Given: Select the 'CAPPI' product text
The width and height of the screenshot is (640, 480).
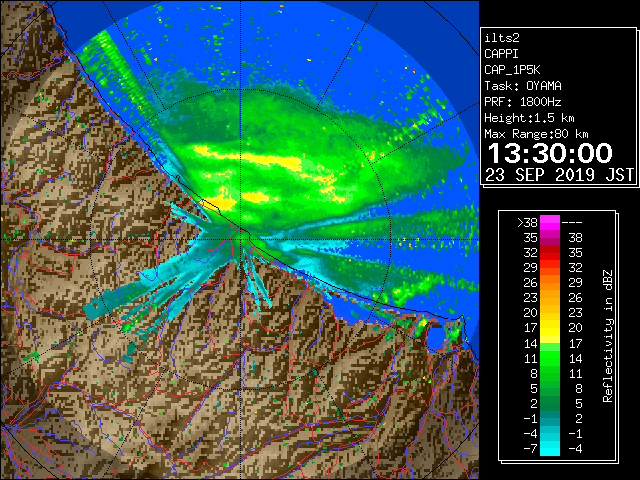Looking at the screenshot, I should (x=501, y=54).
